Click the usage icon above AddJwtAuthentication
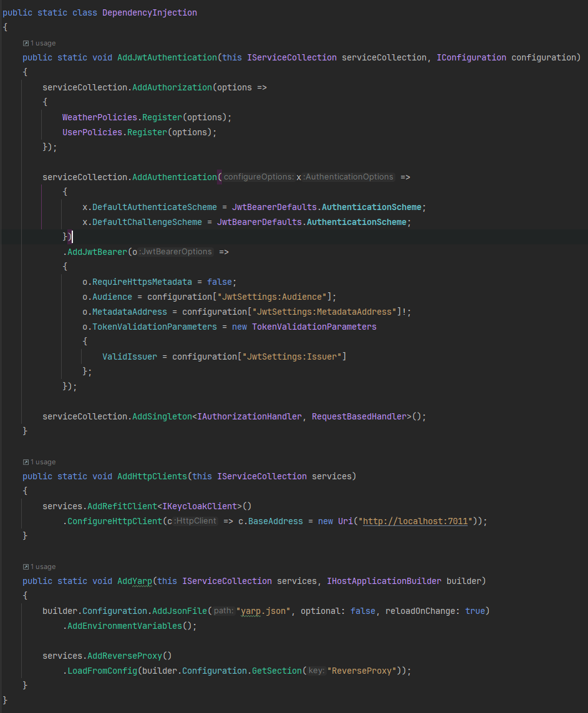This screenshot has height=713, width=588. 25,42
